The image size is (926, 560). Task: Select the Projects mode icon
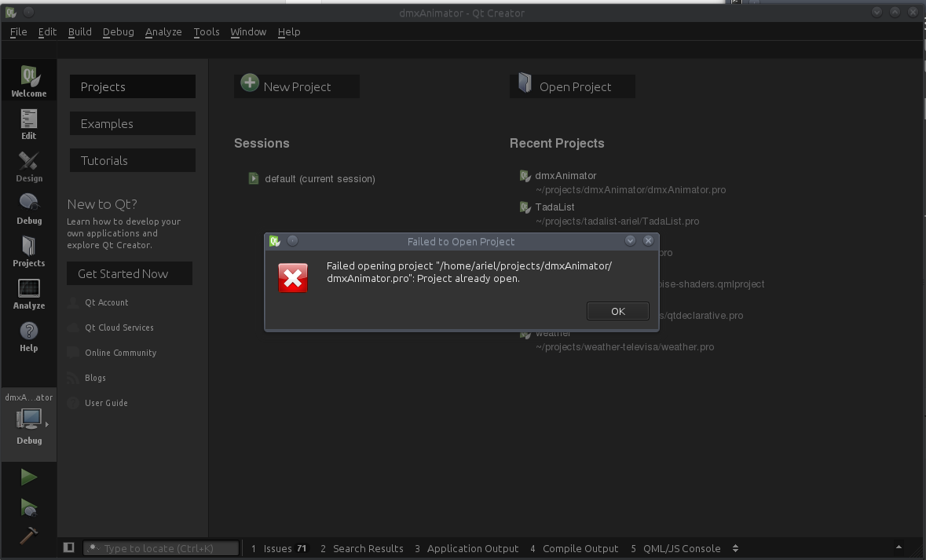(29, 251)
